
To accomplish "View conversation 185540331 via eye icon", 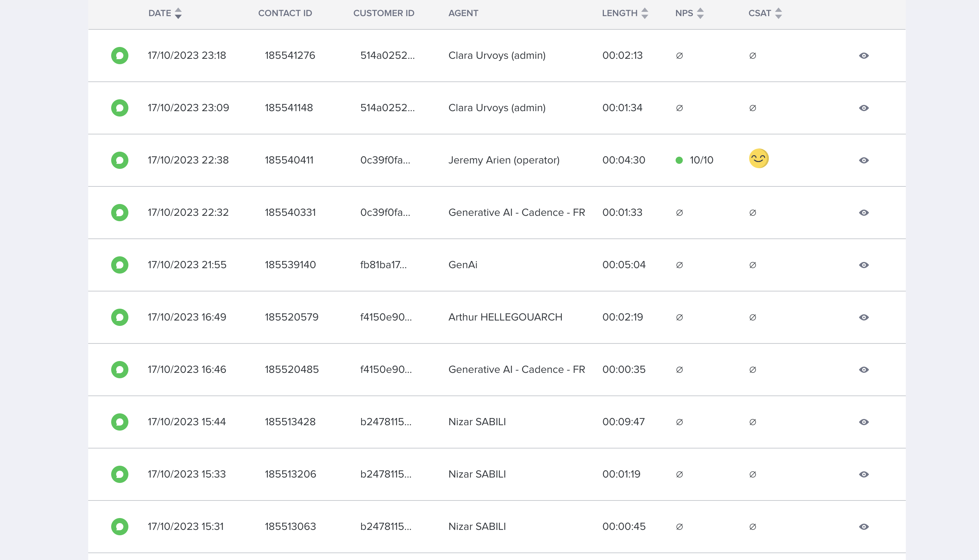I will (864, 212).
